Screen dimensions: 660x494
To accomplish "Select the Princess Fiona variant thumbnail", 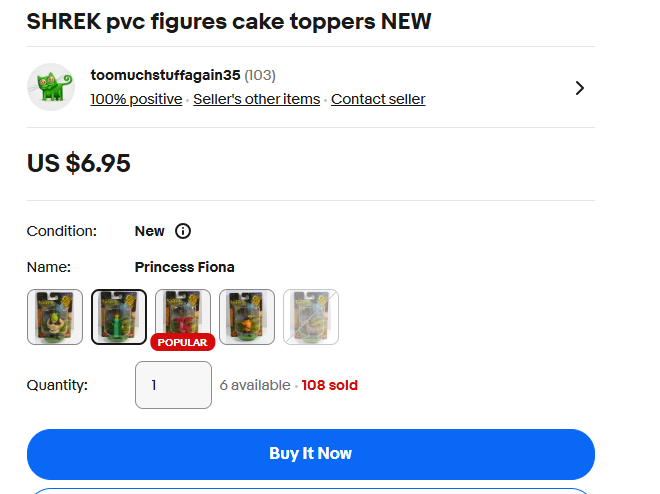I will (119, 317).
